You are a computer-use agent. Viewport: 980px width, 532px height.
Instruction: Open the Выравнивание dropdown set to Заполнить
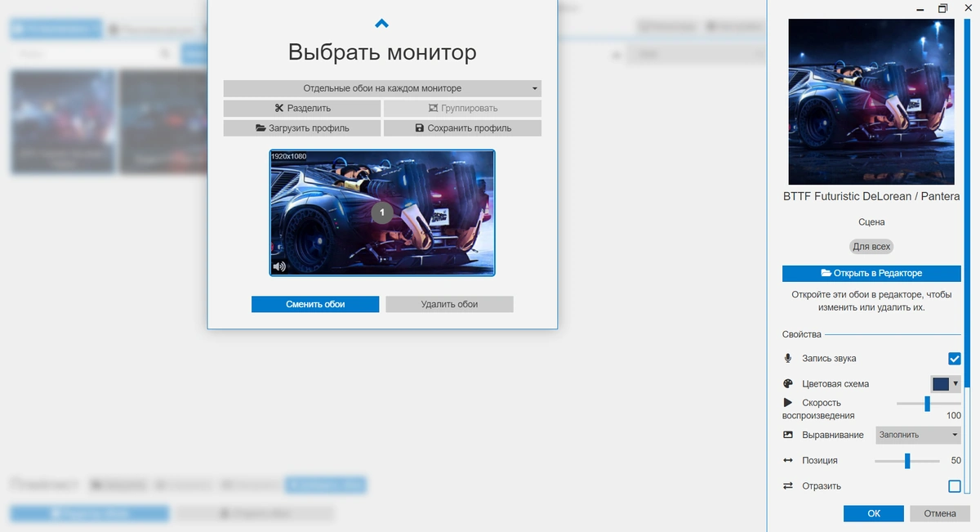(918, 435)
